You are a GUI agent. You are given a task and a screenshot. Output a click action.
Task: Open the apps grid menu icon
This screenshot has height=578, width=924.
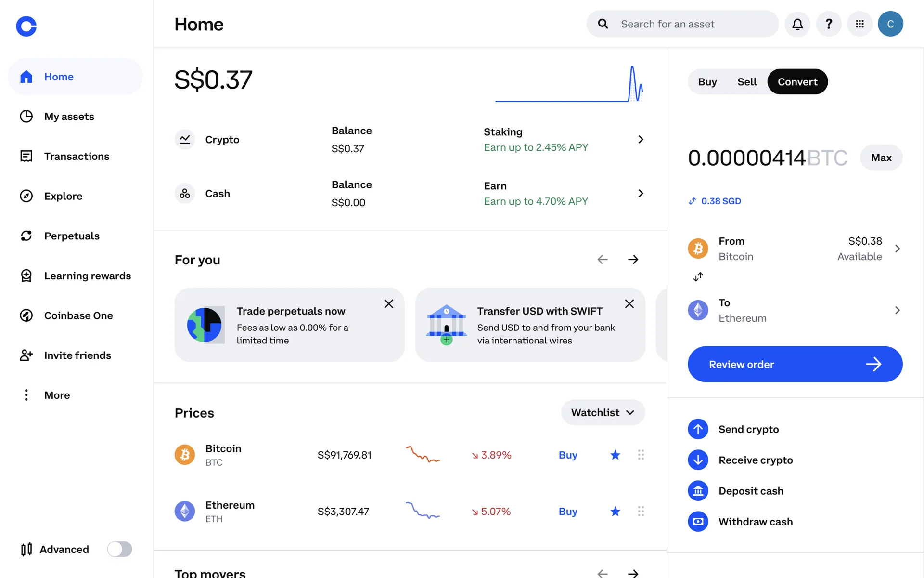click(x=860, y=24)
